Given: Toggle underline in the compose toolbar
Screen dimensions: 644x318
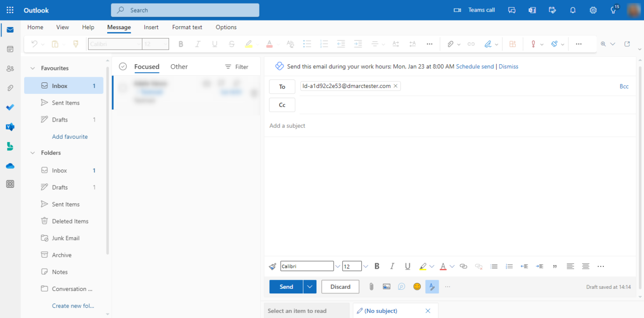Looking at the screenshot, I should pyautogui.click(x=408, y=266).
